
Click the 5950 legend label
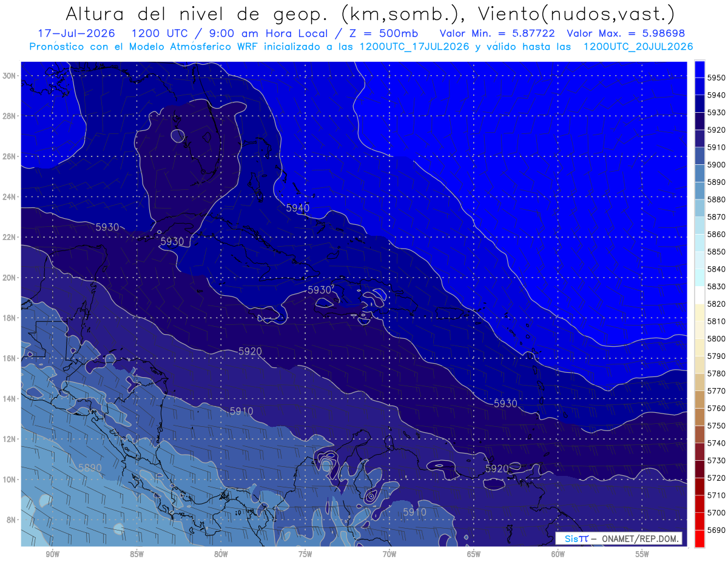coord(716,78)
